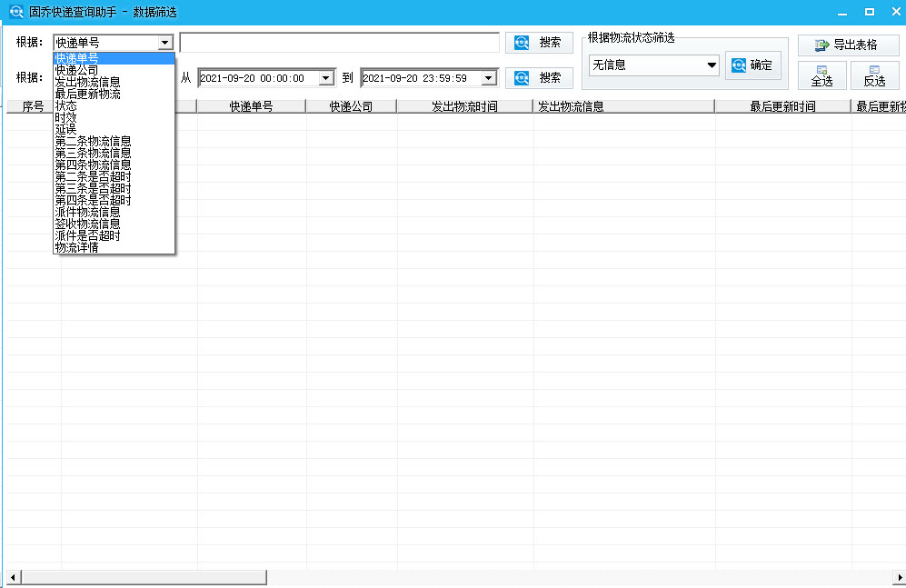
Task: Expand the 无信息 status filter dropdown
Action: [x=712, y=65]
